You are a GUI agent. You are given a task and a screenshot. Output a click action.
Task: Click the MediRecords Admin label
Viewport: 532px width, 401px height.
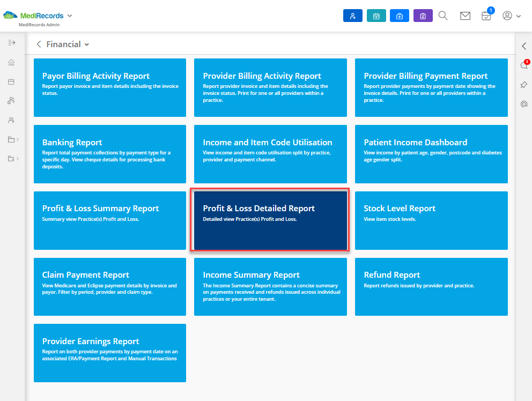point(39,25)
